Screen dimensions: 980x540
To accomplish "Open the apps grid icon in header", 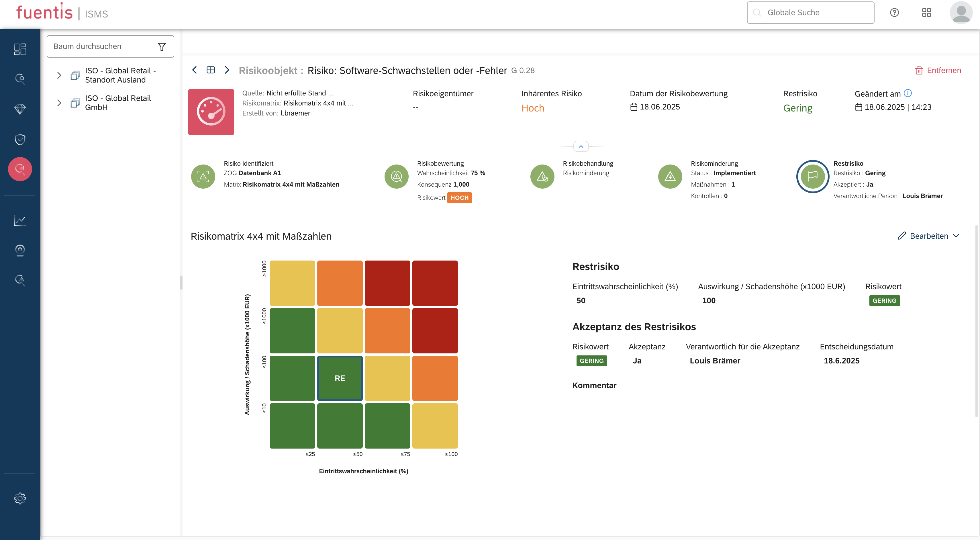I will point(926,13).
